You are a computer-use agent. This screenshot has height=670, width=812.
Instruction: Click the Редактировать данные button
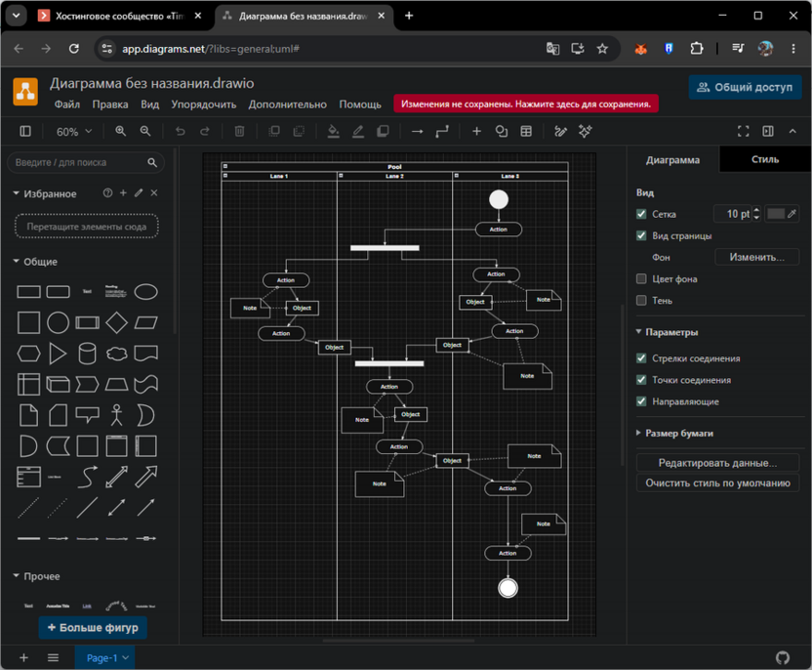click(717, 463)
